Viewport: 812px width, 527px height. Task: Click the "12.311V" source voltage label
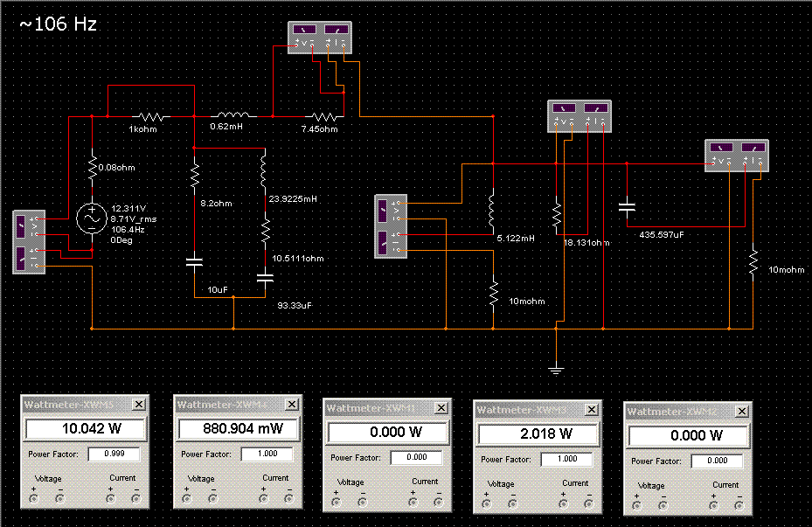129,208
